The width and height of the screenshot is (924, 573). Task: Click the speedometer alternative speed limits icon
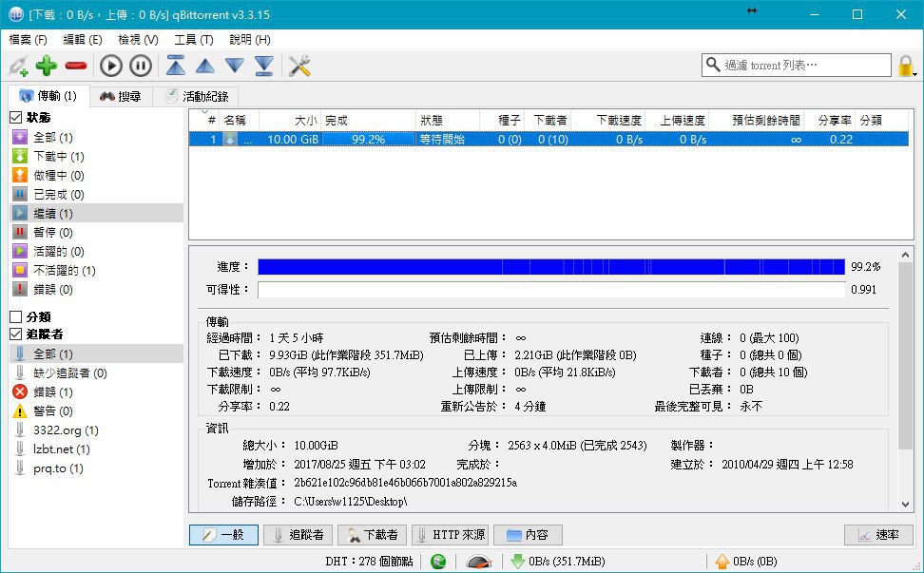pyautogui.click(x=478, y=562)
